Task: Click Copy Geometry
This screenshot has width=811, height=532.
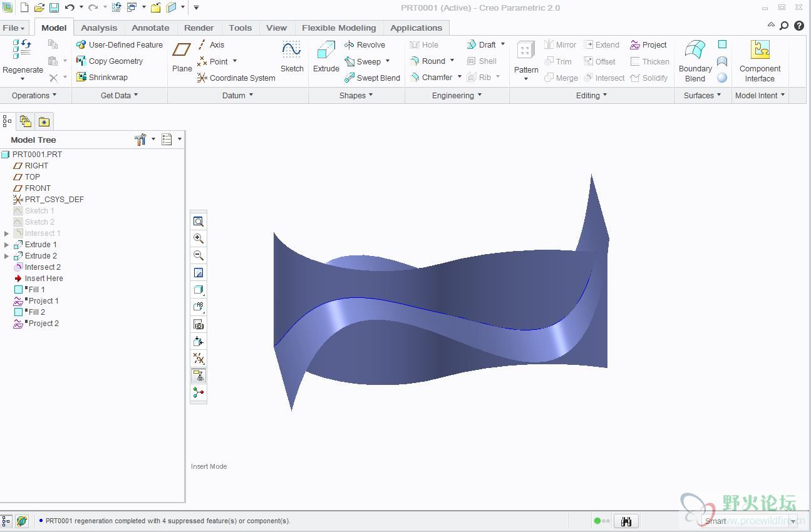Action: click(110, 61)
